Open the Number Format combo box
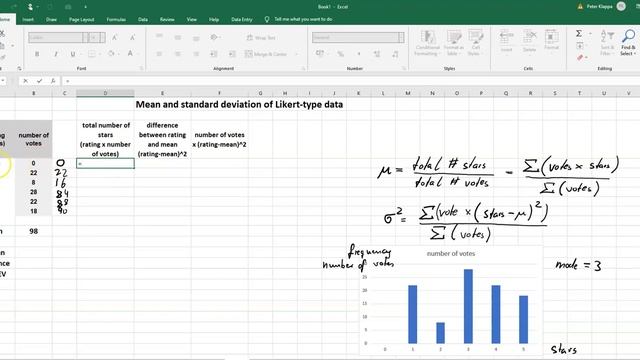The image size is (640, 360). [358, 38]
